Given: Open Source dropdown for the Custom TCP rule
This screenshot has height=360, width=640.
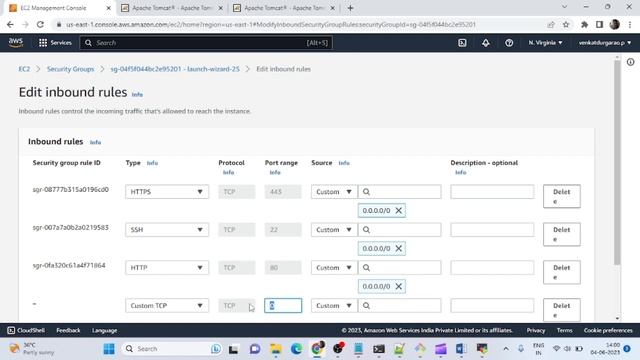Looking at the screenshot, I should click(x=334, y=306).
